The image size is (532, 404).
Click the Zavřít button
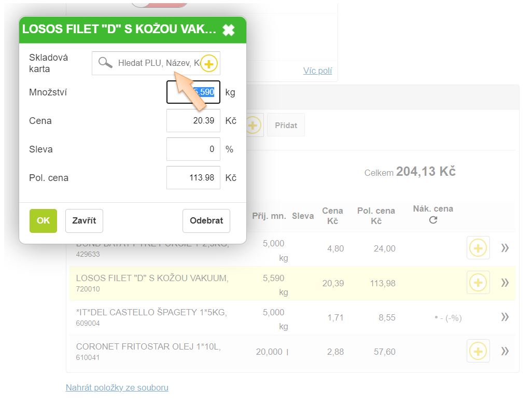(x=84, y=221)
